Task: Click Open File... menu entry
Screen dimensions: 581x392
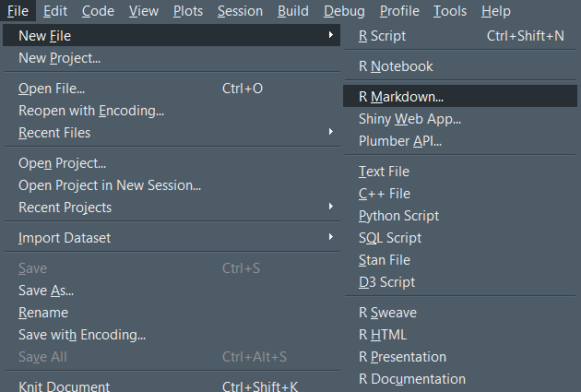Action: point(172,89)
